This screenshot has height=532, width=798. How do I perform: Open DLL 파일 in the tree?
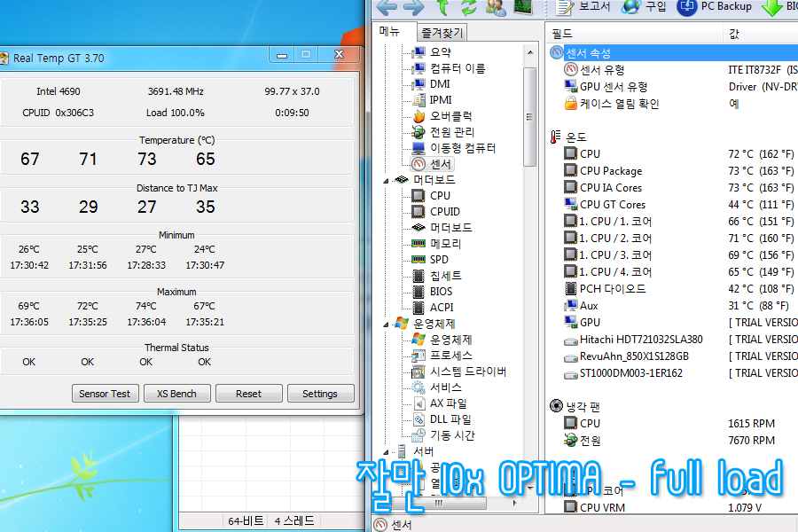pos(442,419)
